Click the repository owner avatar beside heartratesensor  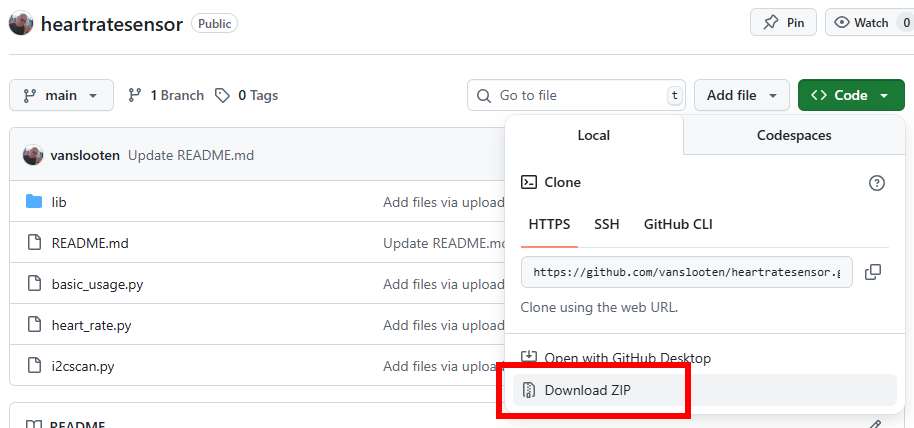tap(21, 23)
